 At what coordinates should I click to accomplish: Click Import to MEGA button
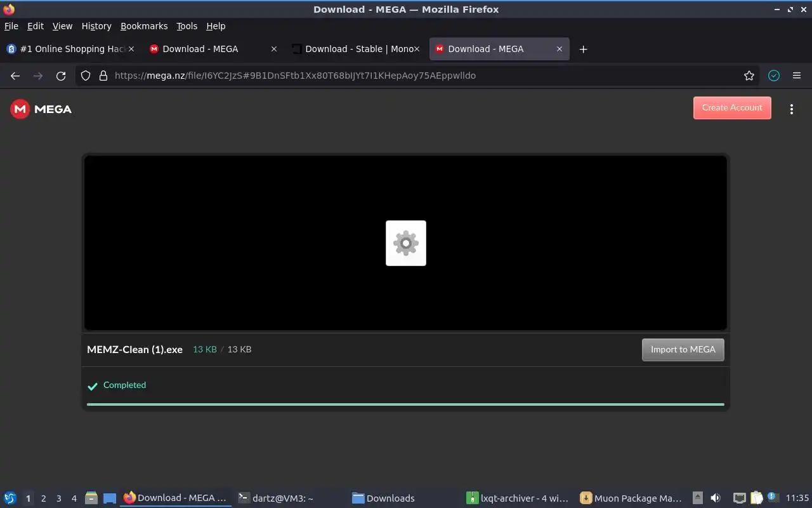683,350
